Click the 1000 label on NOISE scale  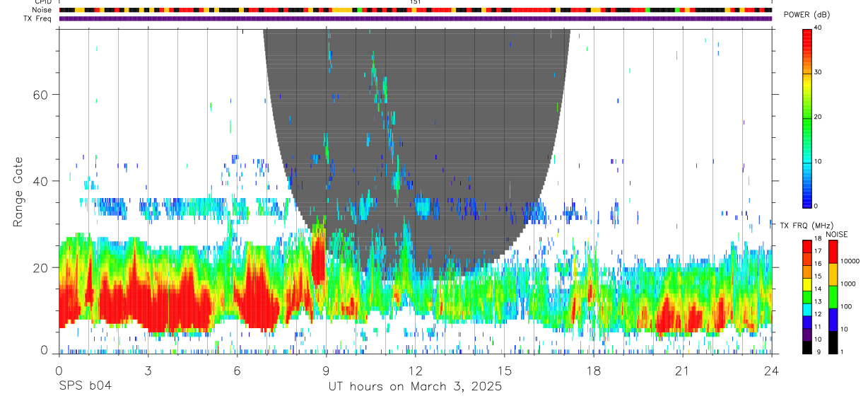coord(848,284)
